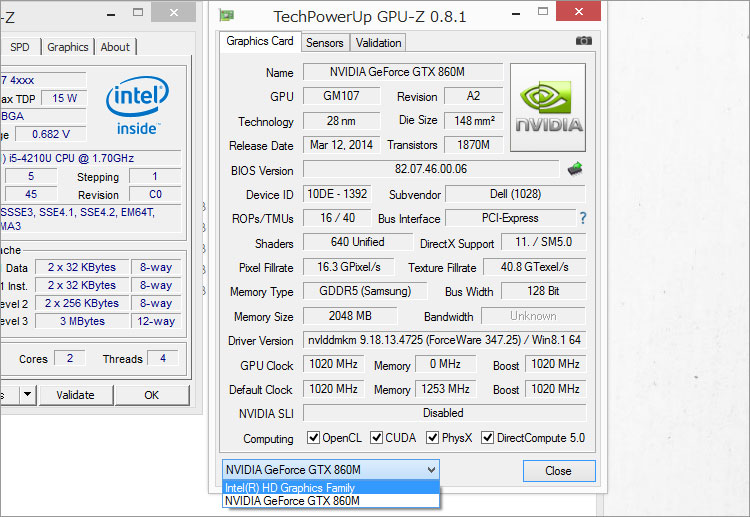Click the Level 2 cache value 2 x 256 KBytes
Viewport: 750px width, 517px height.
pyautogui.click(x=82, y=303)
